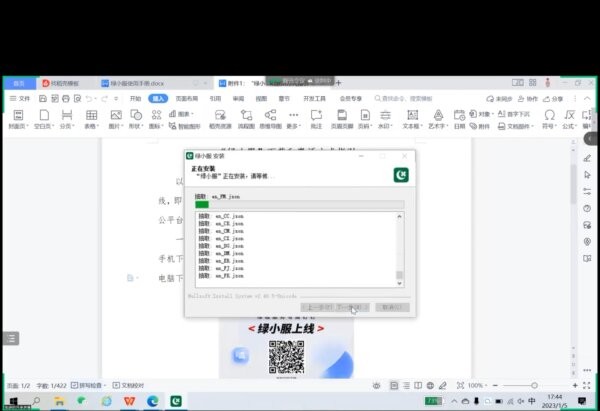600x411 pixels.
Task: Toggle the navigation pane button at left edge
Action: click(x=11, y=338)
